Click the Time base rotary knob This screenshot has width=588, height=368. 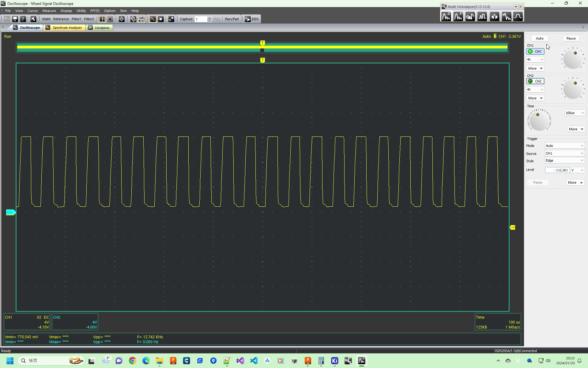[539, 121]
